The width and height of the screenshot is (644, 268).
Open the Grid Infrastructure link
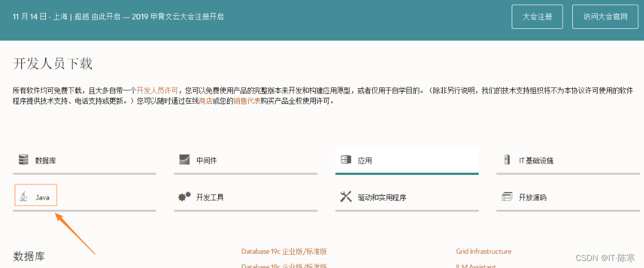[x=483, y=251]
